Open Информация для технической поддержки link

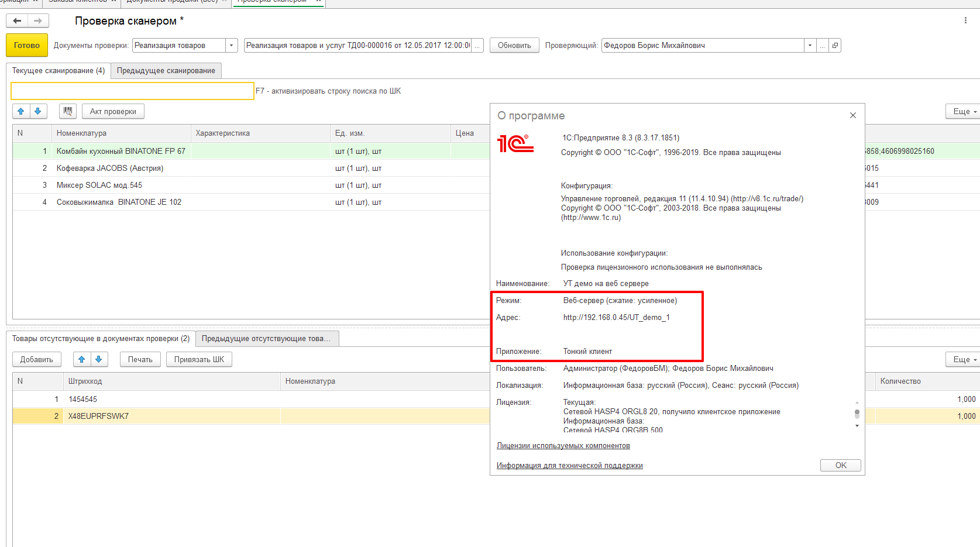(570, 465)
